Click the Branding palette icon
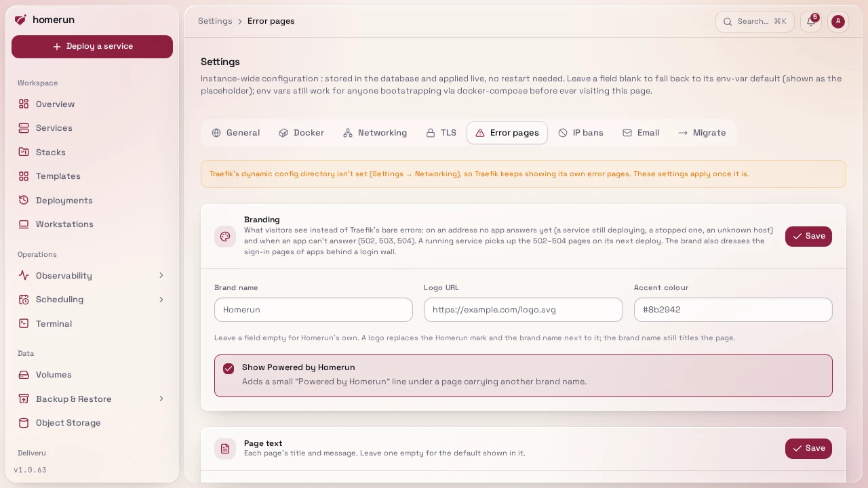 tap(225, 237)
